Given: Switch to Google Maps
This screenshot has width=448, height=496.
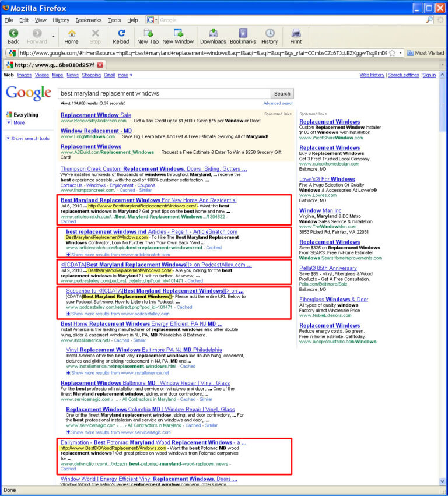Looking at the screenshot, I should [58, 75].
